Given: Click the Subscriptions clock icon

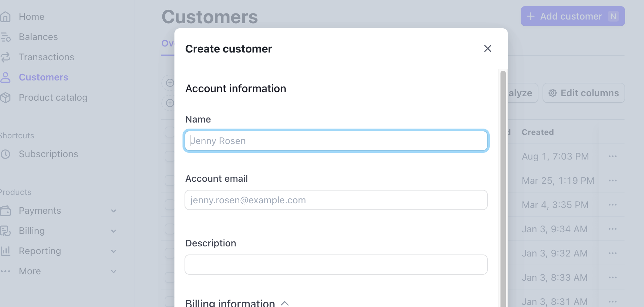Looking at the screenshot, I should 5,154.
